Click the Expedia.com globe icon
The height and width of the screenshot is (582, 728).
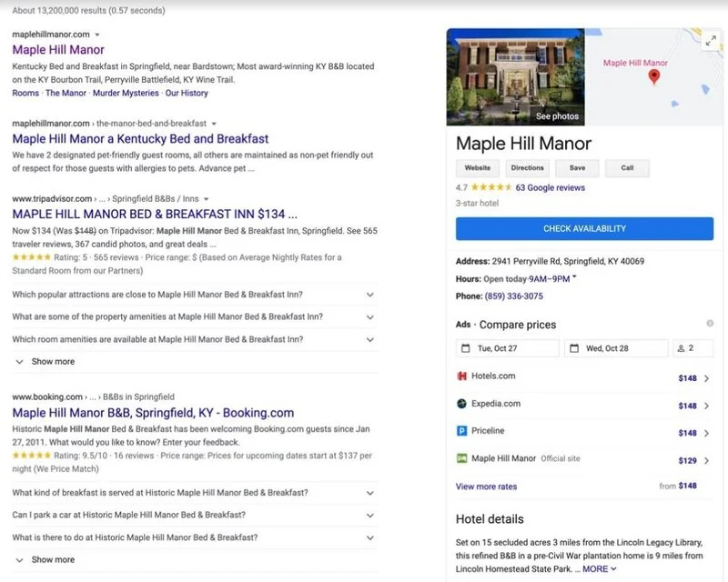tap(460, 404)
